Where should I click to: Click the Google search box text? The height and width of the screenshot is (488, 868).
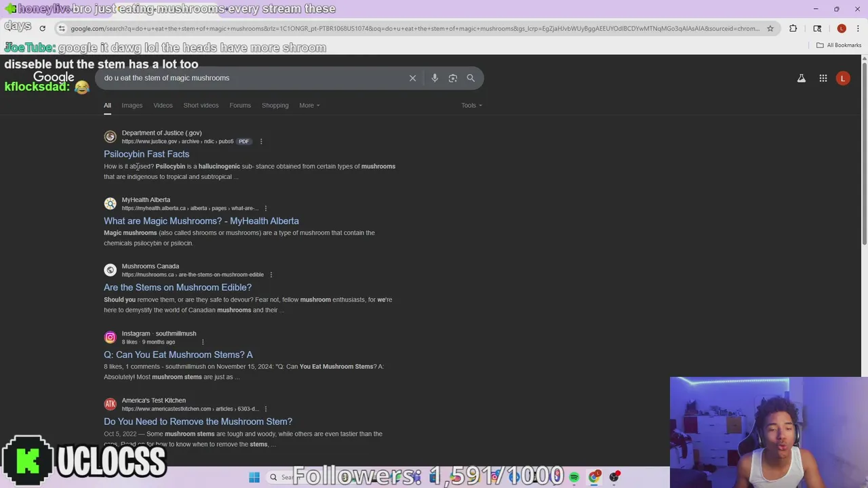point(167,78)
